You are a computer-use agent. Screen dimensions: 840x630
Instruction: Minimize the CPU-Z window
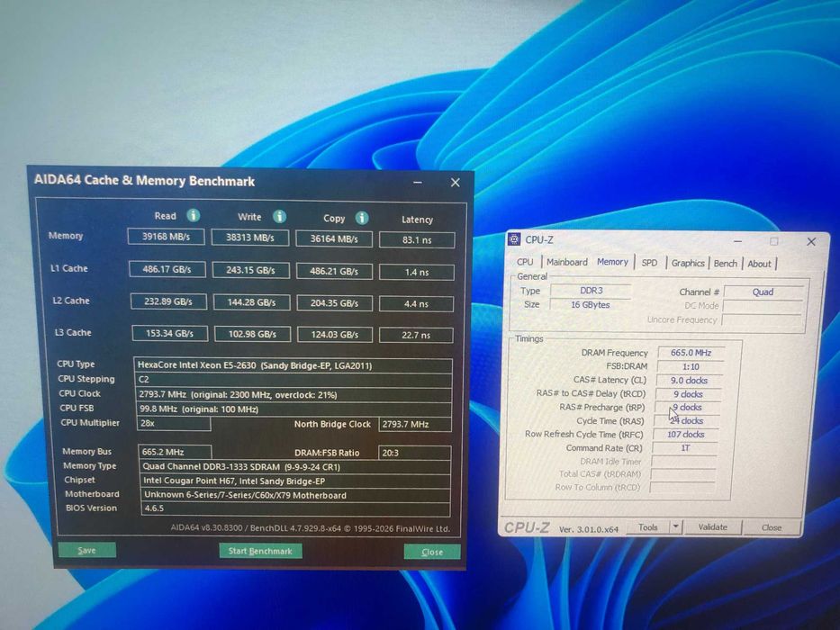[x=737, y=241]
